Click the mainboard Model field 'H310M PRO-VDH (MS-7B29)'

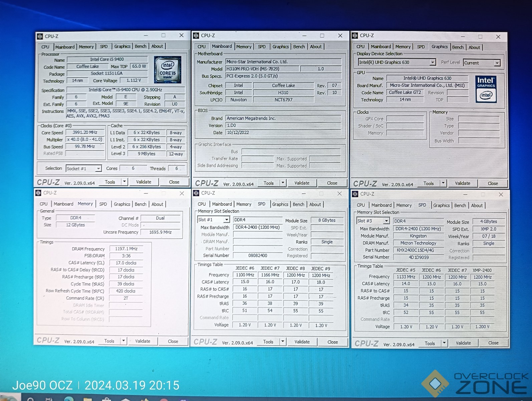point(262,69)
